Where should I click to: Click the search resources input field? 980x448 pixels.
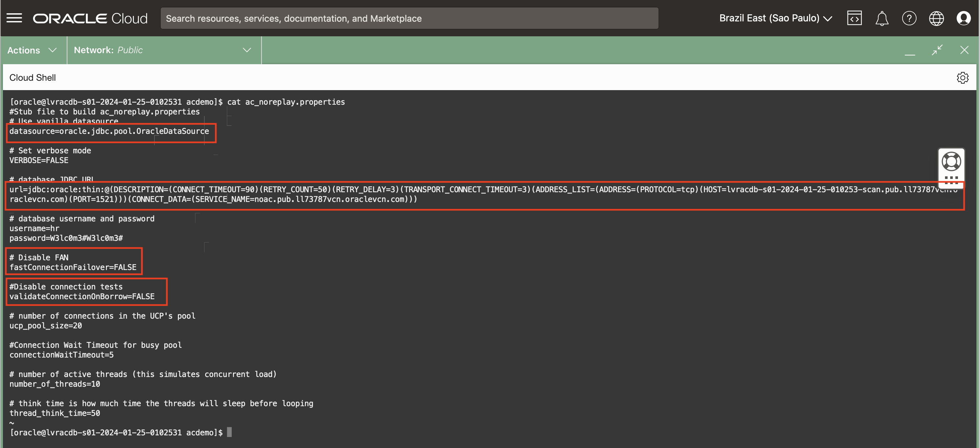[409, 18]
